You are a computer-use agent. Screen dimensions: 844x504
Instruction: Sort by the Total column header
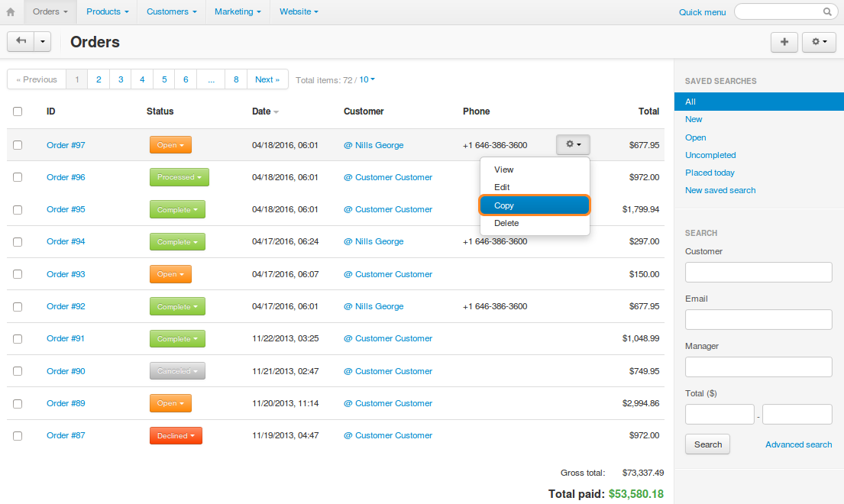(648, 111)
